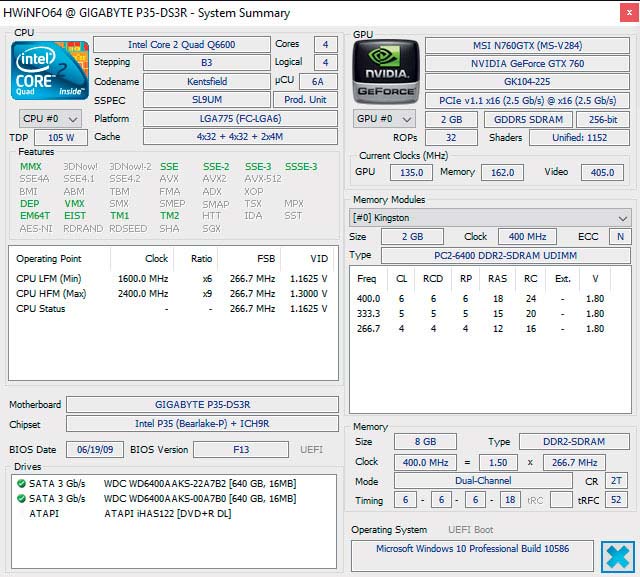Click the EM64T feature label
This screenshot has height=577, width=640.
coord(35,216)
